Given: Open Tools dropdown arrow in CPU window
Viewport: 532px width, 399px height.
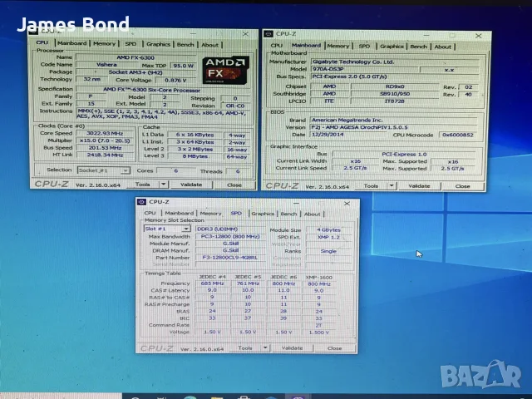Looking at the screenshot, I should (x=164, y=185).
